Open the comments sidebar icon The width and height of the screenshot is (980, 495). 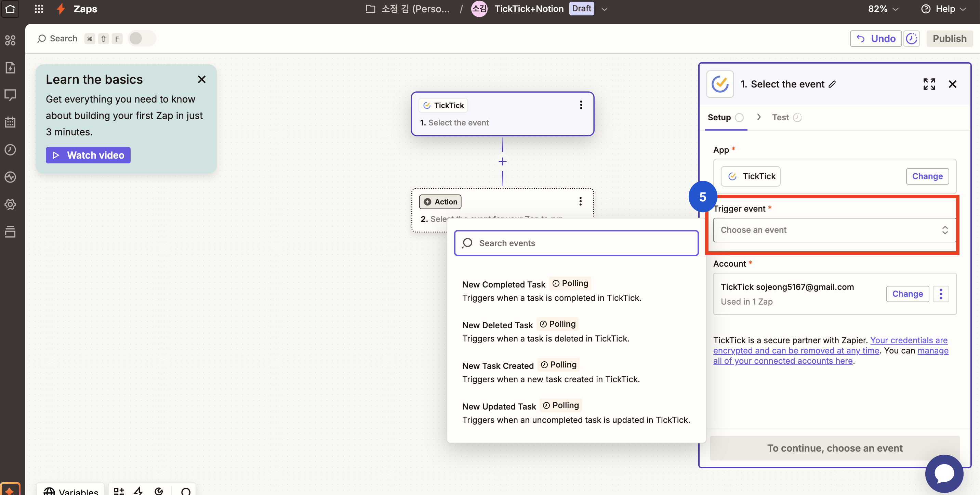point(10,95)
